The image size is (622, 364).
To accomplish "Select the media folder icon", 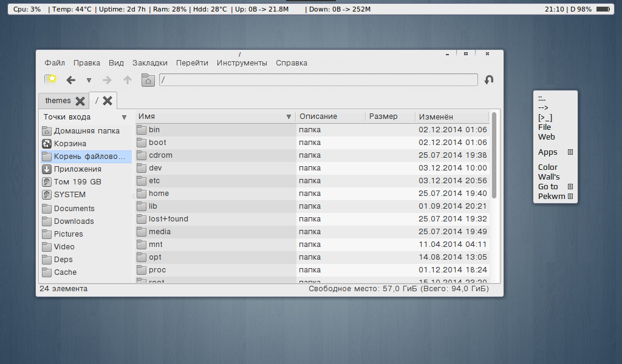I will pyautogui.click(x=142, y=231).
